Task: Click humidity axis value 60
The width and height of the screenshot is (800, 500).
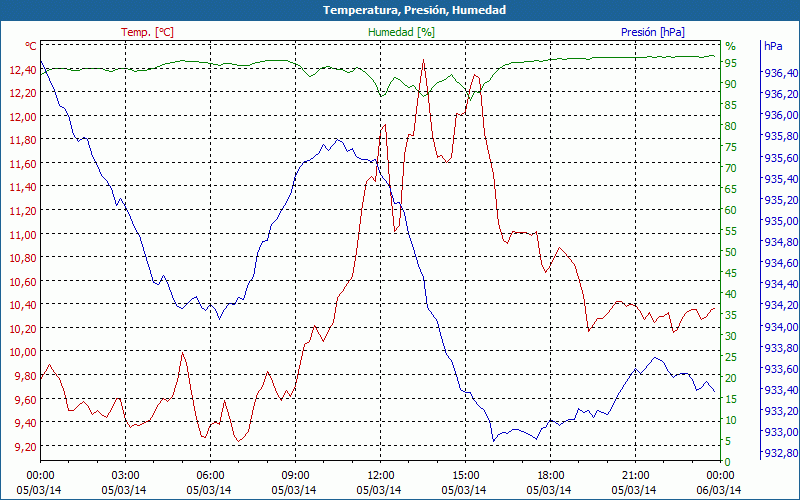Action: tap(731, 210)
